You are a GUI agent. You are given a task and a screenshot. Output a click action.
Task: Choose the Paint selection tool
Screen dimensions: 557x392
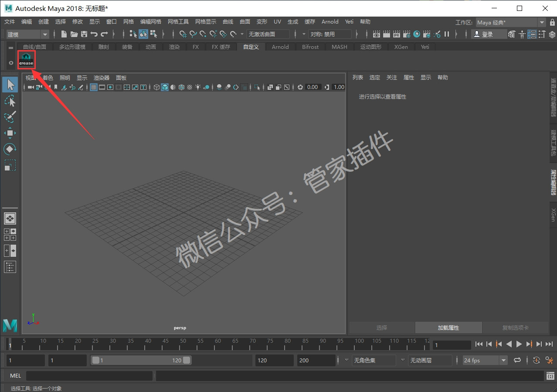pyautogui.click(x=10, y=117)
